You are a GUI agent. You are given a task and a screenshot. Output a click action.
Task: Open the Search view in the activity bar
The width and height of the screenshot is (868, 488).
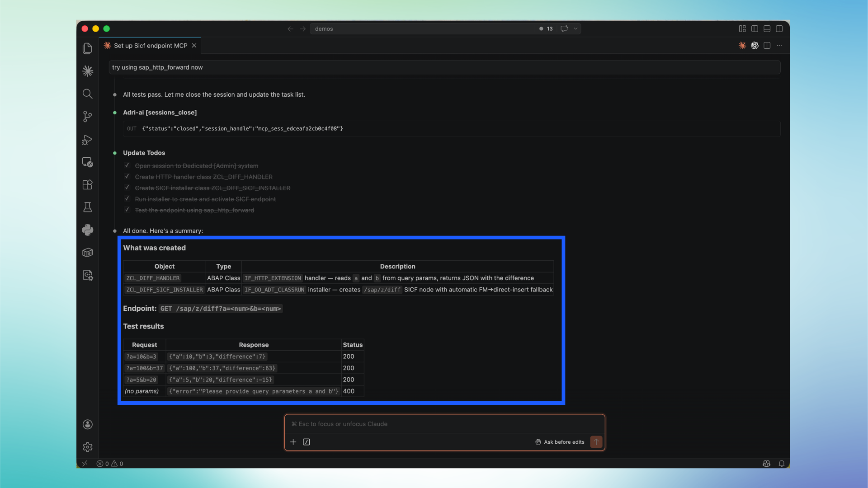[x=87, y=94]
